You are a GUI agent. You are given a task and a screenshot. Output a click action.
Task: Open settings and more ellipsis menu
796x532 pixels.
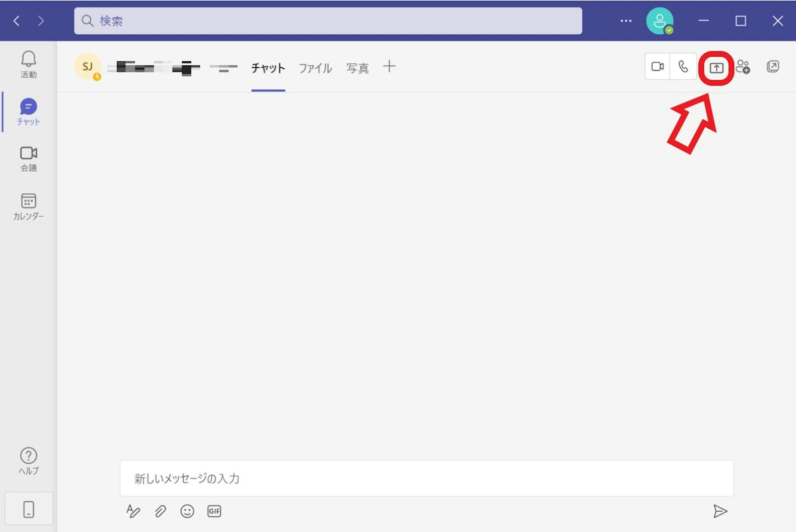point(626,21)
